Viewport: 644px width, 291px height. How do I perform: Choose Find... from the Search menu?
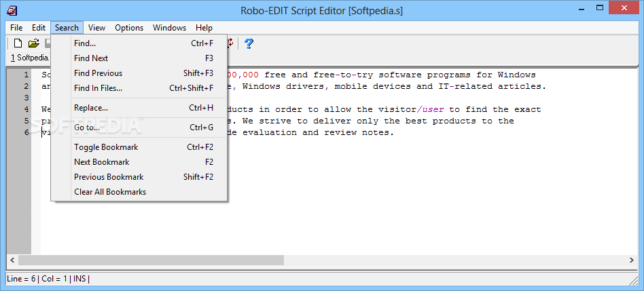pos(139,43)
